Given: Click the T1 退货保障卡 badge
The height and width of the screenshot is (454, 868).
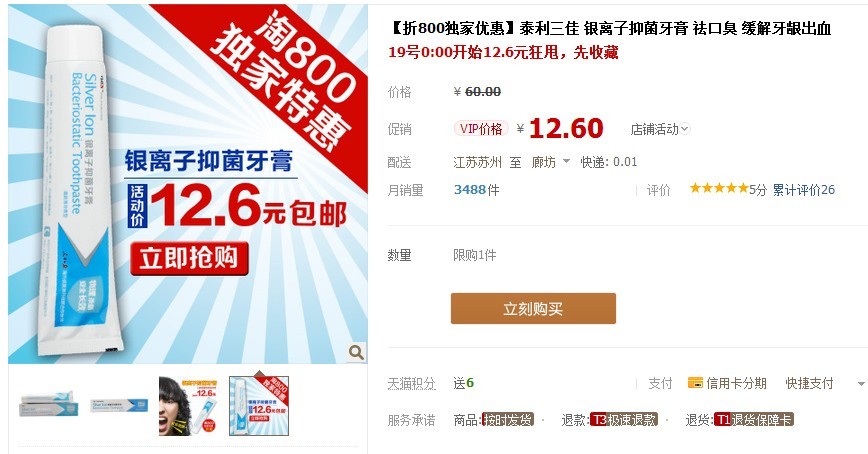Looking at the screenshot, I should tap(754, 420).
